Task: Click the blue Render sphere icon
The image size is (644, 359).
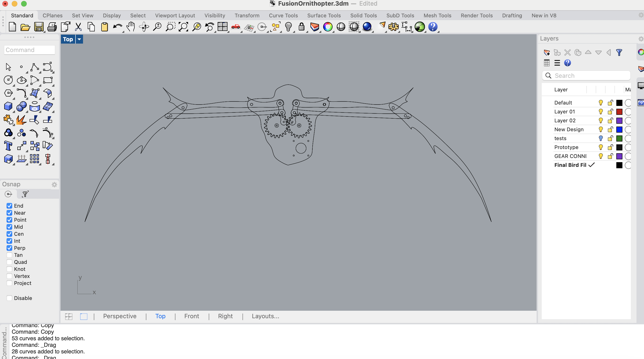Action: point(367,27)
